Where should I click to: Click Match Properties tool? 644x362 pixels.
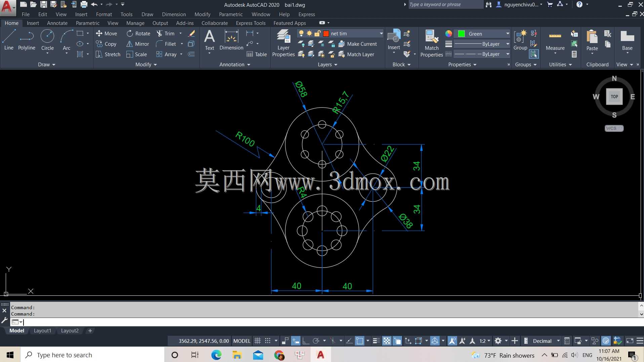coord(432,43)
